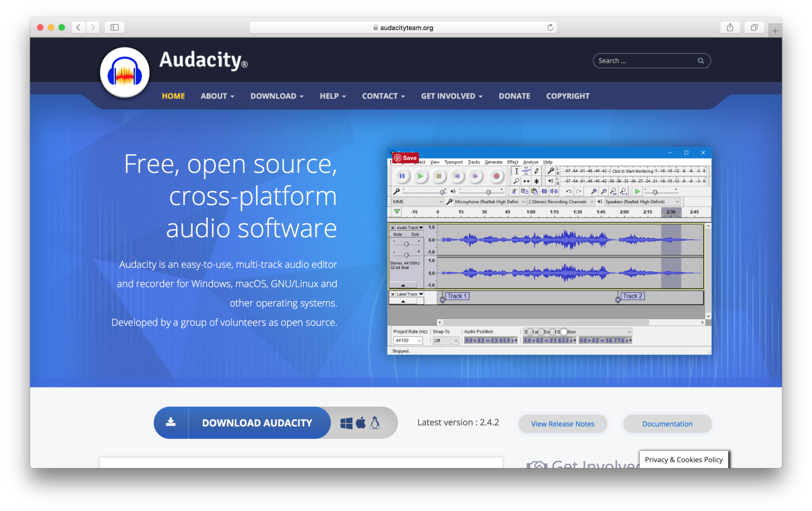The width and height of the screenshot is (812, 511).
Task: Click the Safari address bar
Action: (x=403, y=28)
